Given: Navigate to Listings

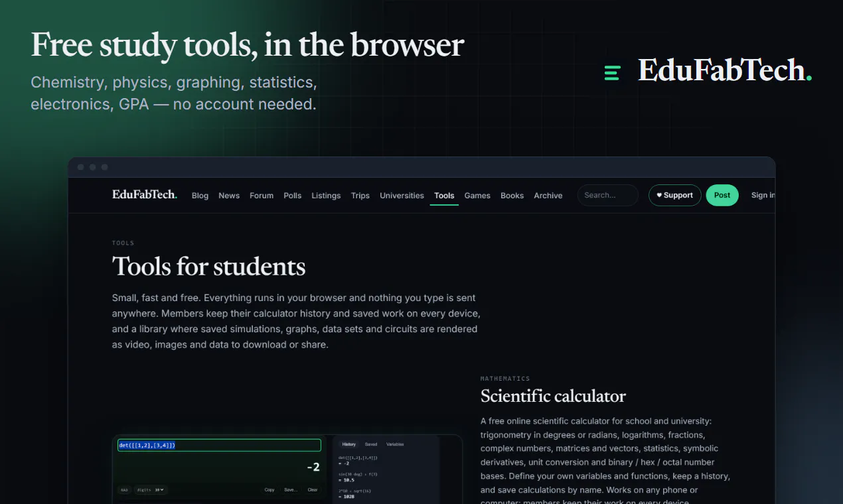Looking at the screenshot, I should click(x=326, y=196).
